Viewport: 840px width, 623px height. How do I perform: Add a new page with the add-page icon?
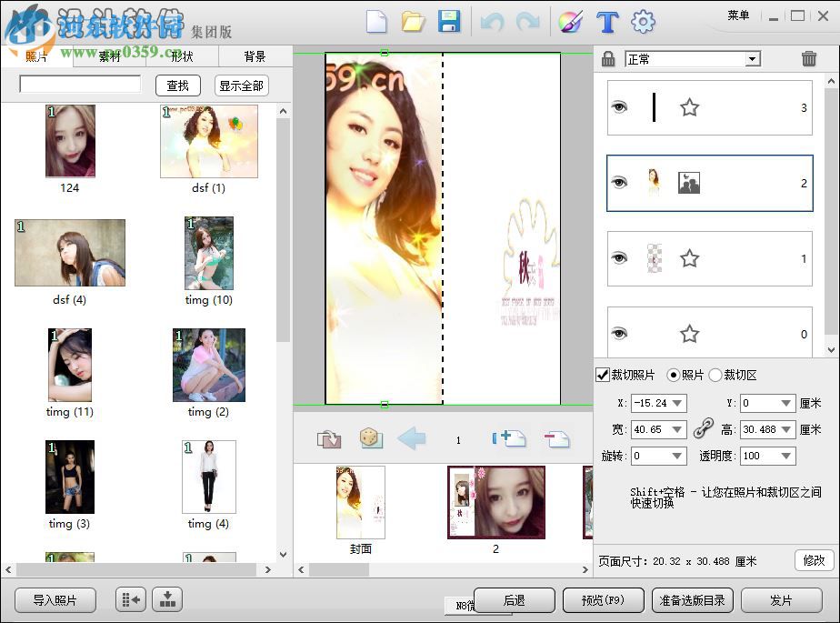tap(509, 437)
